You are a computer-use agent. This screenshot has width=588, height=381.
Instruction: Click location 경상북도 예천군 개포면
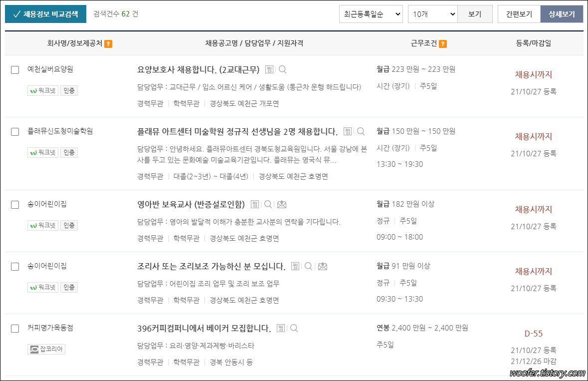[x=244, y=103]
